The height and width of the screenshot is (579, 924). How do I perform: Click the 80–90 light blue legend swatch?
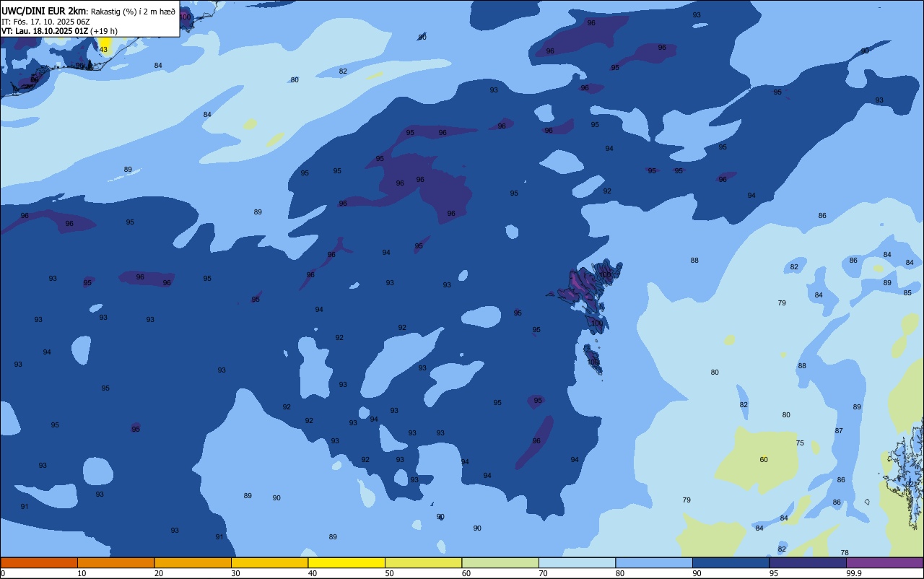pyautogui.click(x=654, y=562)
